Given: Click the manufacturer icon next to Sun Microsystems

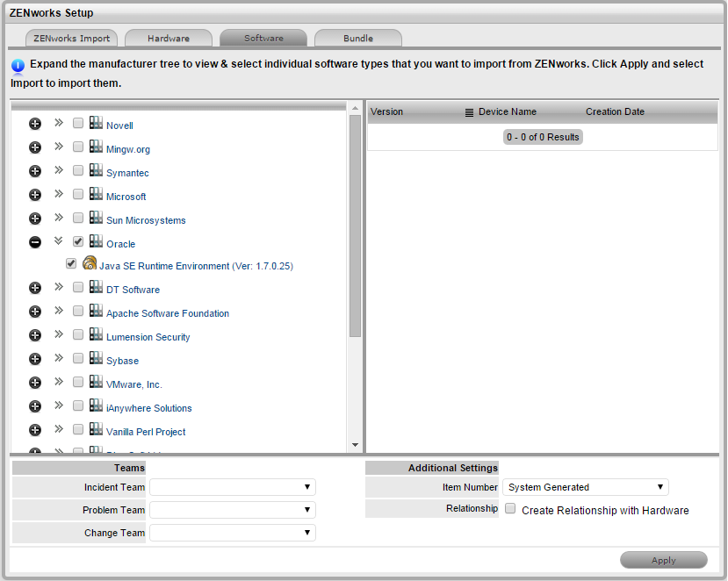Looking at the screenshot, I should tap(96, 217).
